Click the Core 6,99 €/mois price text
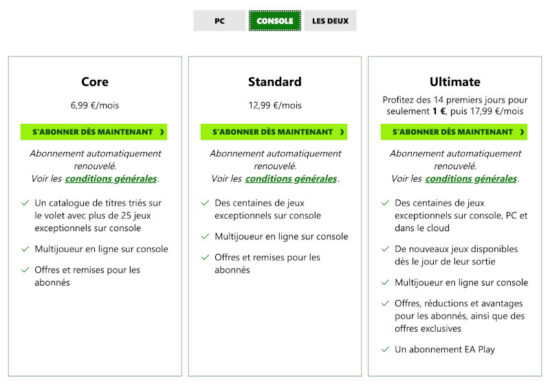Viewport: 550px width, 384px height. 95,105
